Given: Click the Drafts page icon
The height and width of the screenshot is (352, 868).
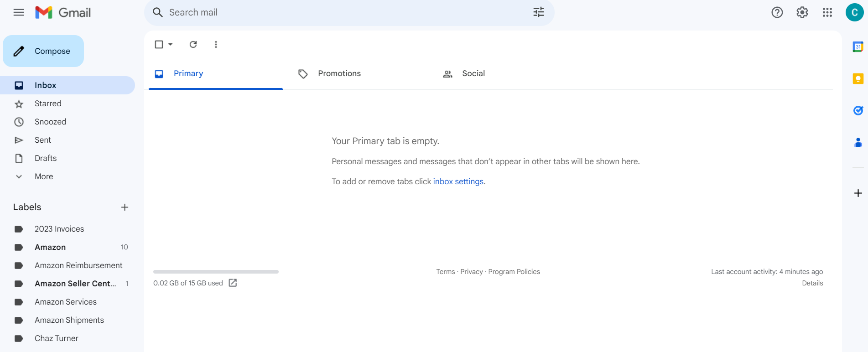Looking at the screenshot, I should tap(19, 158).
